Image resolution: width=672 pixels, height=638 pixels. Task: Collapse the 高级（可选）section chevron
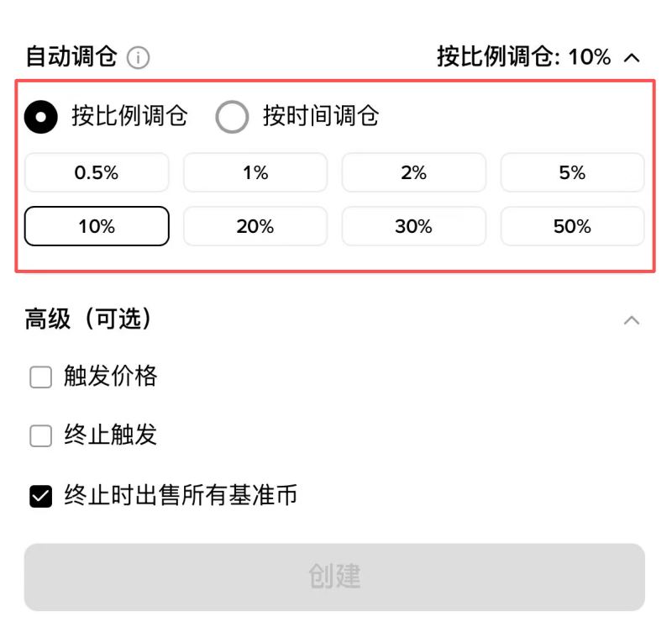[x=633, y=319]
